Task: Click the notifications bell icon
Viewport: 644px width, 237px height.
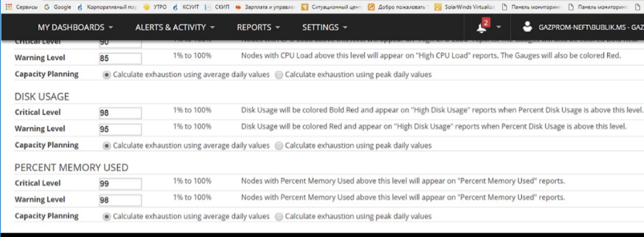Action: click(x=481, y=28)
